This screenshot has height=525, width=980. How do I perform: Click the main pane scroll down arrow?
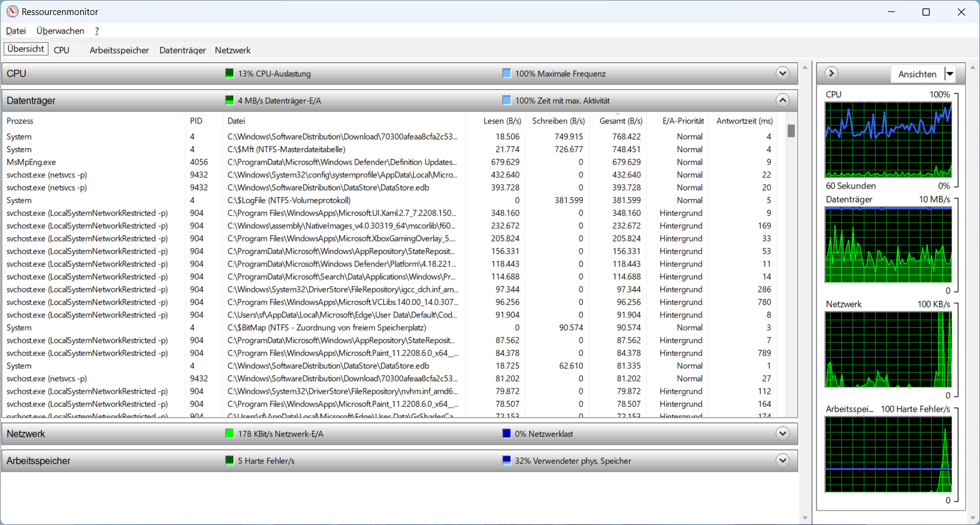click(x=805, y=518)
